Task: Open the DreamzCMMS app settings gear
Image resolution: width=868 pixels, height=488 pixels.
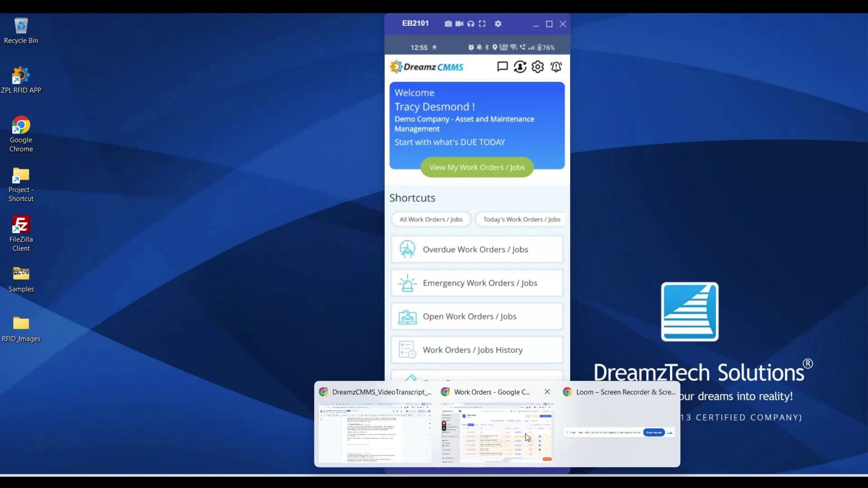Action: pos(538,67)
